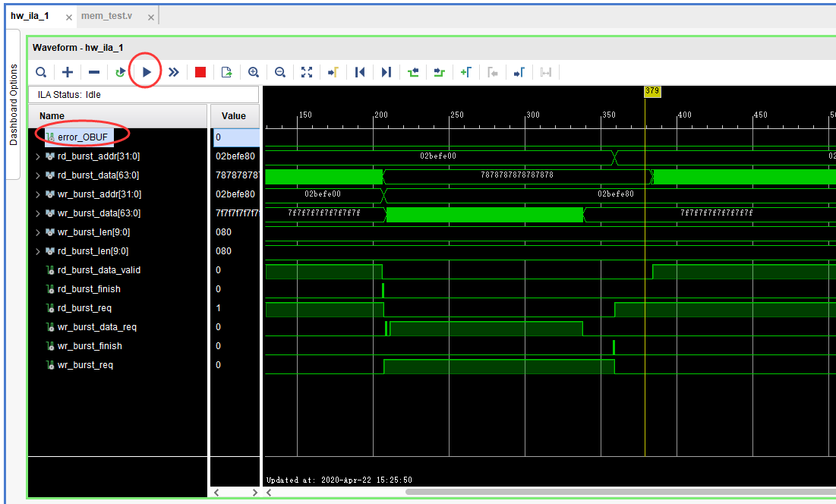836x504 pixels.
Task: Click the go to trigger position yellow icon
Action: point(333,72)
